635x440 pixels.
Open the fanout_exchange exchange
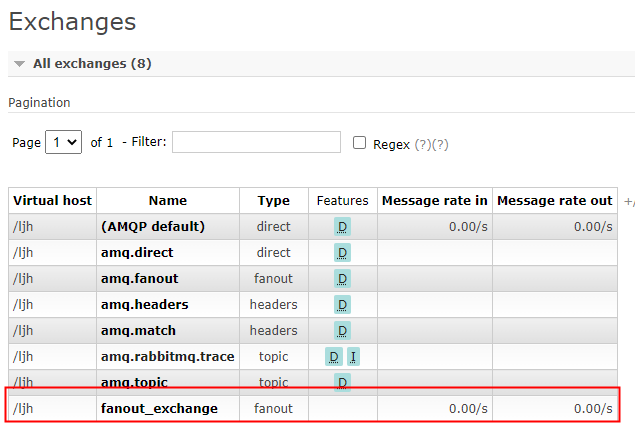coord(159,408)
